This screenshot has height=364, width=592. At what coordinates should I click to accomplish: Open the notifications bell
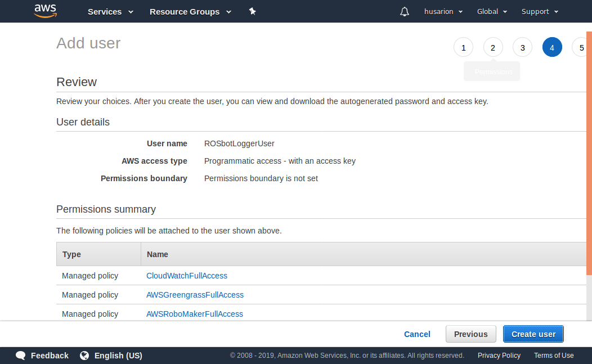[405, 12]
